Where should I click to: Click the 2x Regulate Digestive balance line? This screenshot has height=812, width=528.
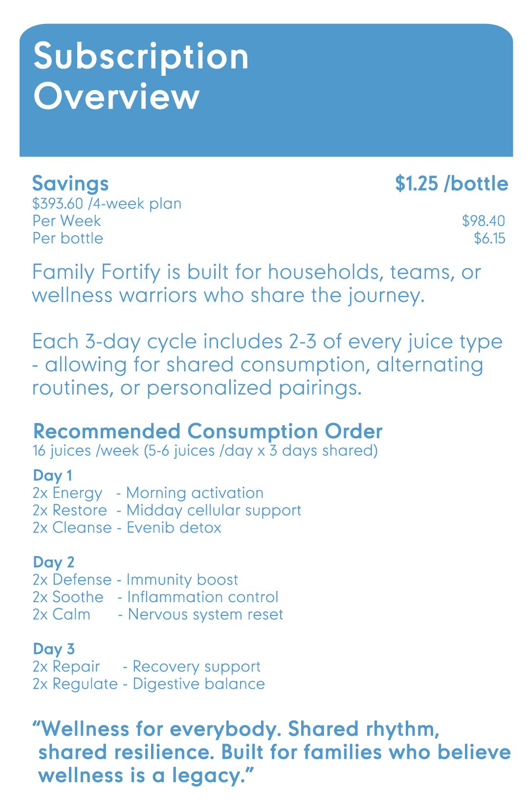click(x=149, y=684)
